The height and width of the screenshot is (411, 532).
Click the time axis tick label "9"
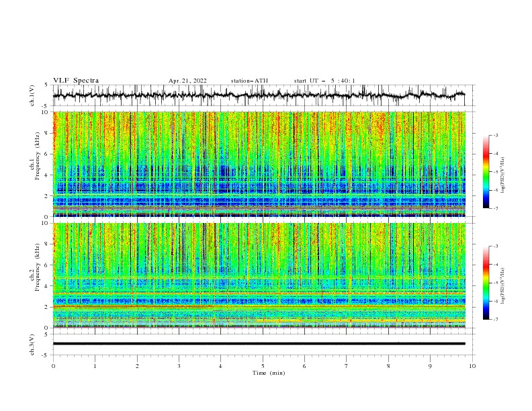pyautogui.click(x=430, y=366)
